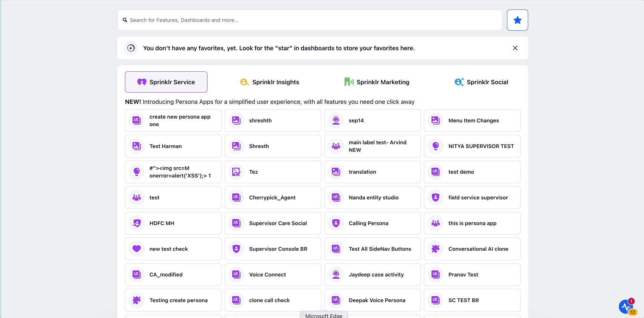Click the people group icon for test
Image resolution: width=644 pixels, height=318 pixels.
coord(137,198)
